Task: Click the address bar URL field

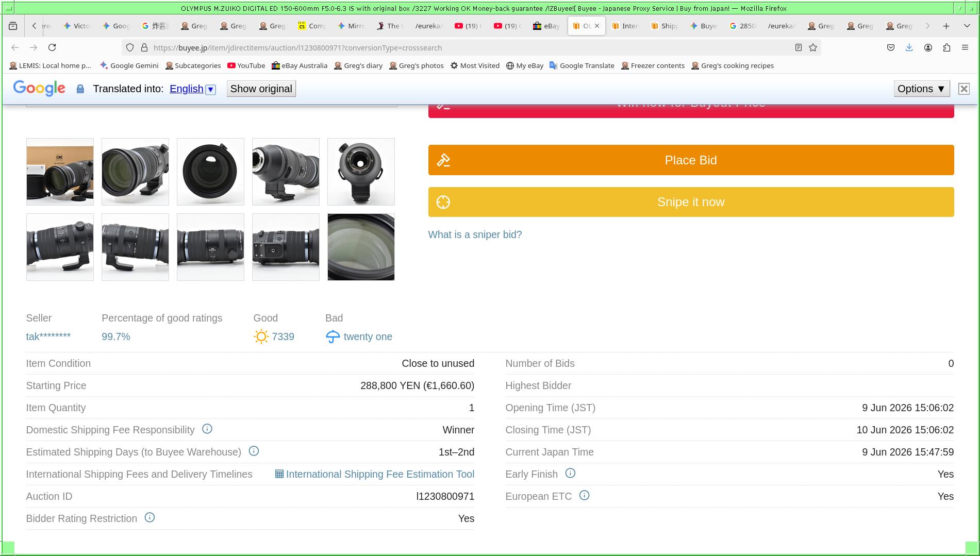Action: 472,47
